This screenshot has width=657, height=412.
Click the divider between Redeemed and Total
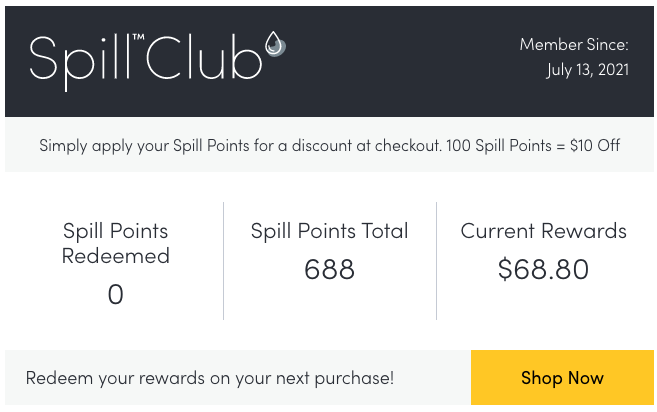point(223,261)
